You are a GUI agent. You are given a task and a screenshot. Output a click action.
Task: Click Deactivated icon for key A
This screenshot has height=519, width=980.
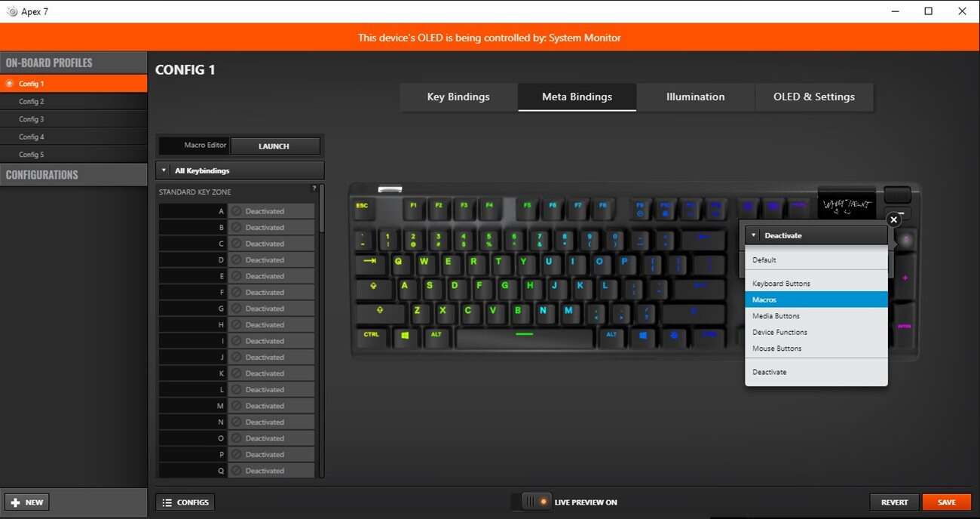click(236, 211)
